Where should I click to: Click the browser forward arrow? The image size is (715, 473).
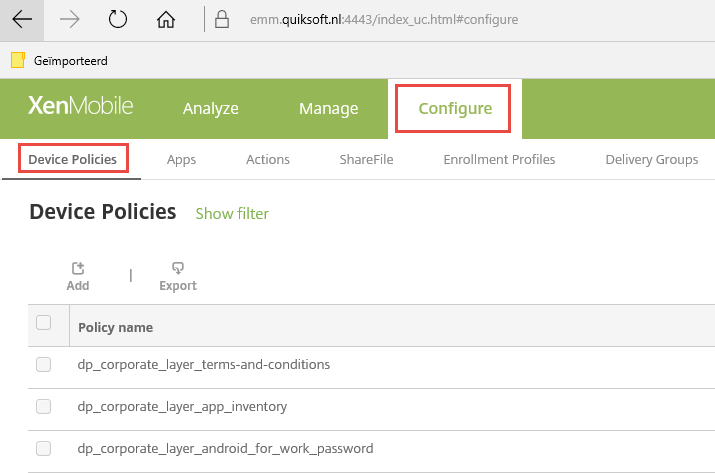point(70,19)
